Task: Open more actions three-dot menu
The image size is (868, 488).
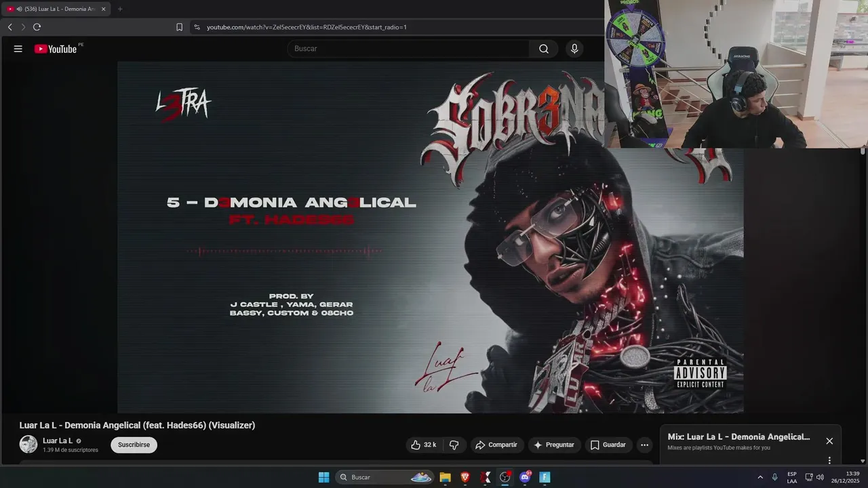Action: tap(644, 445)
